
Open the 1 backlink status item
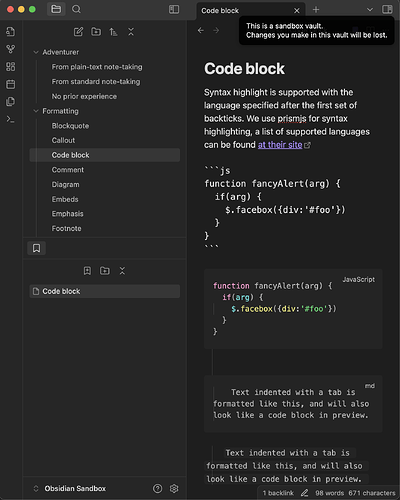[x=278, y=493]
